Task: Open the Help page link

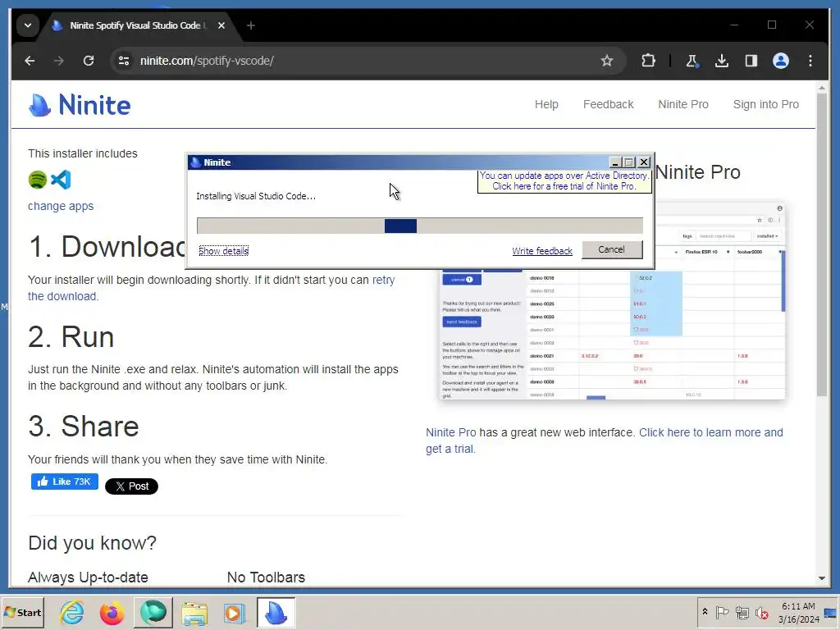Action: [546, 104]
